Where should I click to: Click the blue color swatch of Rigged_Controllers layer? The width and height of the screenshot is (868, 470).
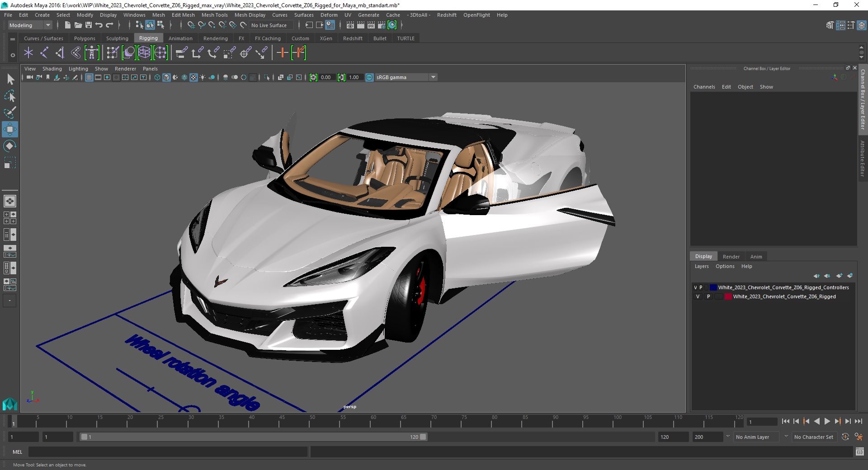(713, 287)
